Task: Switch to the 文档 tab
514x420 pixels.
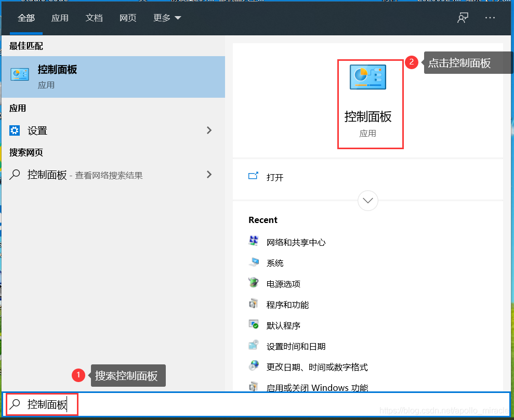Action: coord(94,18)
